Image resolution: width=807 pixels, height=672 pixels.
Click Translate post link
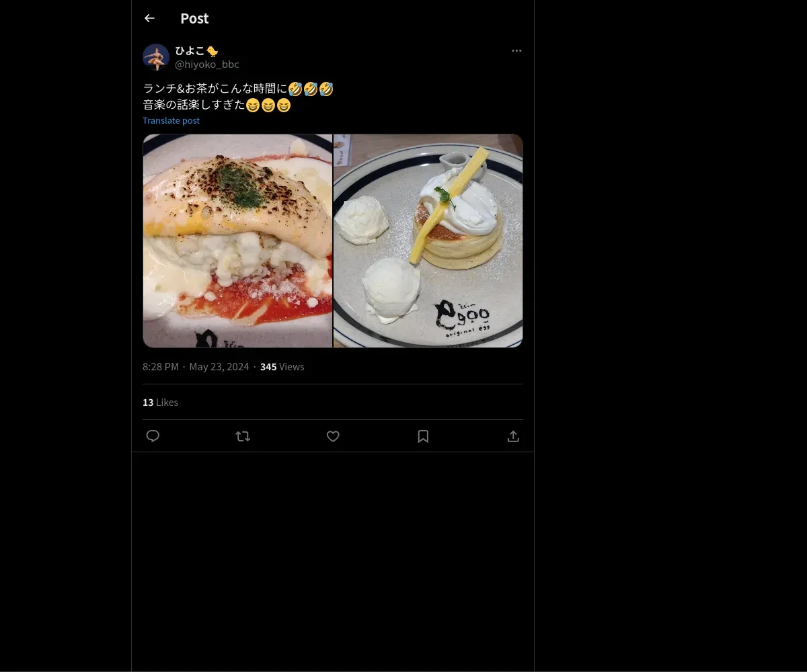tap(171, 120)
